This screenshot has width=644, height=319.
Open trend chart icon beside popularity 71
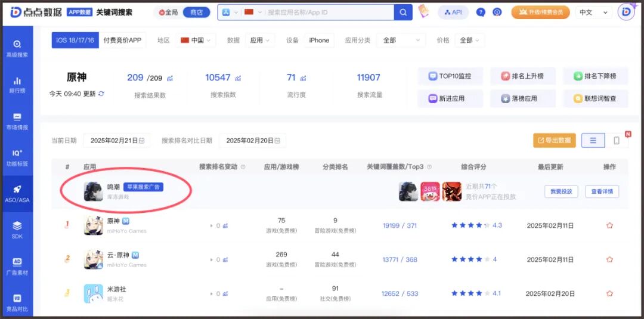pos(303,78)
